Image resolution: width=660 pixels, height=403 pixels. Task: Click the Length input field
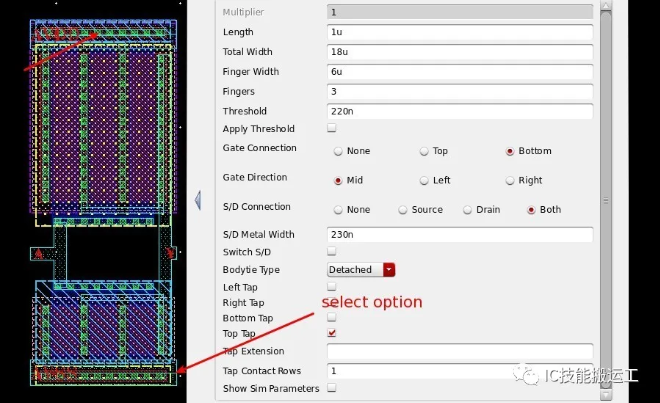pos(460,32)
